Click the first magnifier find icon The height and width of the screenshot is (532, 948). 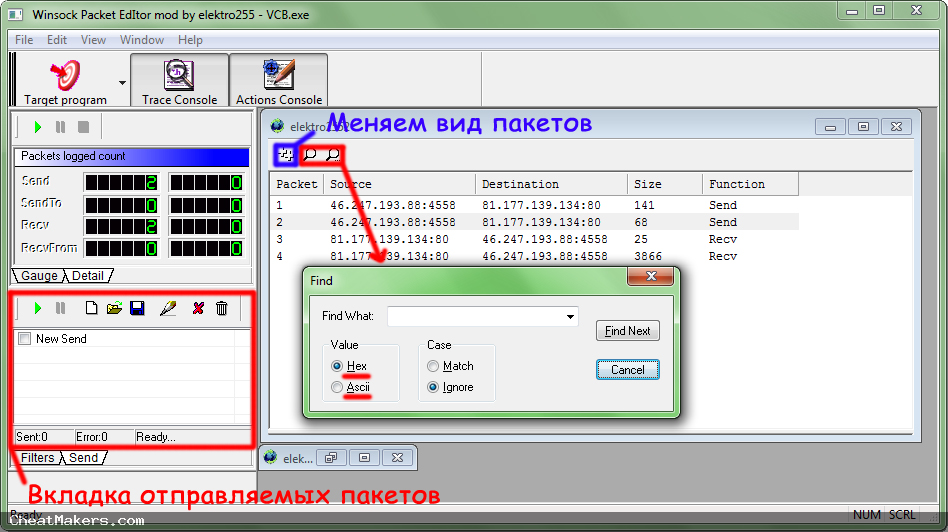coord(310,155)
